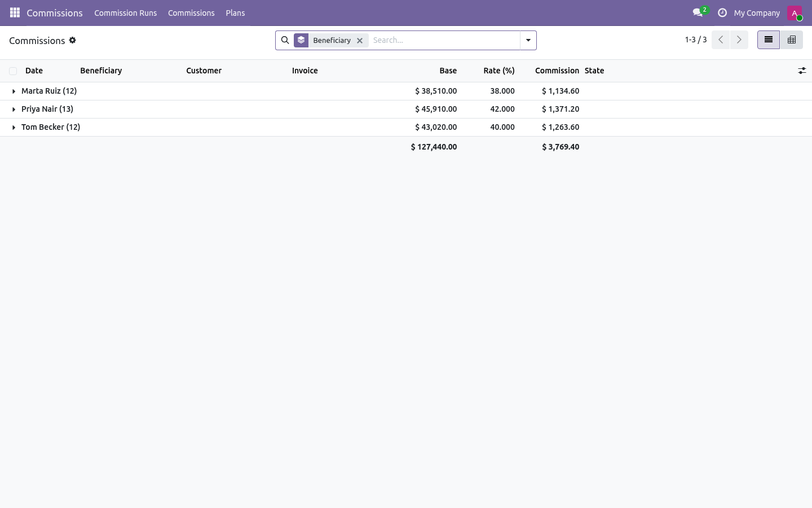Viewport: 812px width, 508px height.
Task: Open the Commissions menu item
Action: pyautogui.click(x=191, y=13)
